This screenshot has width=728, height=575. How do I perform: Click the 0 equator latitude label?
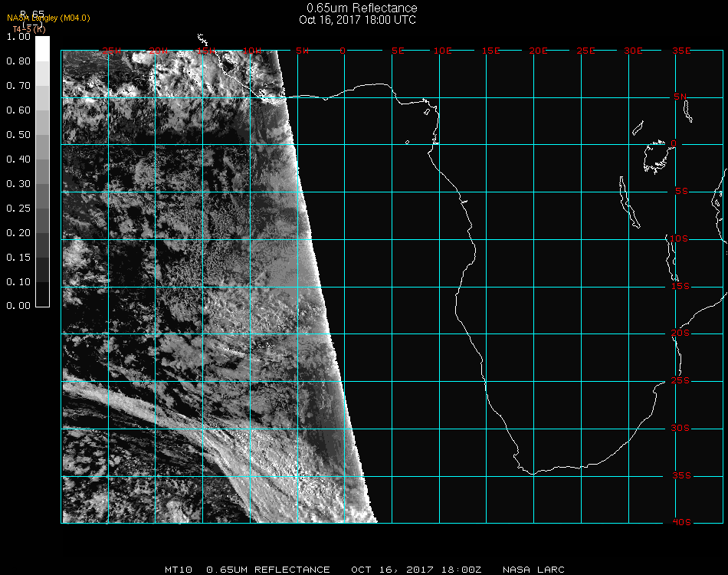(x=674, y=143)
